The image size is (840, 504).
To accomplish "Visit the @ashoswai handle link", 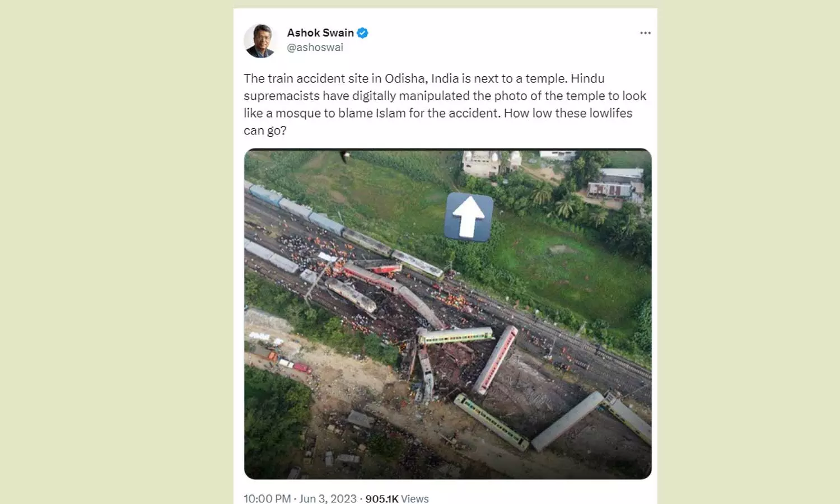I will pos(315,48).
